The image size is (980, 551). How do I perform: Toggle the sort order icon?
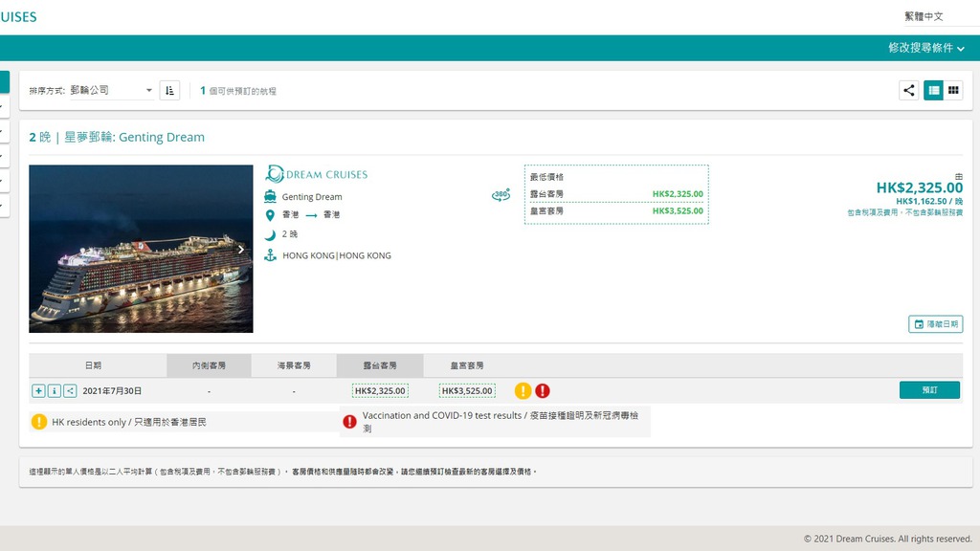tap(169, 91)
